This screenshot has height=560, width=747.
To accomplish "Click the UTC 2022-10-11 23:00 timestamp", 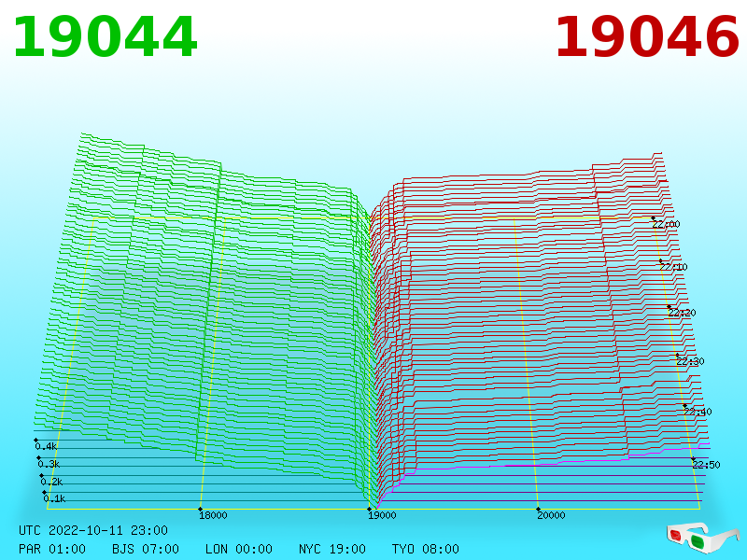I will click(93, 530).
